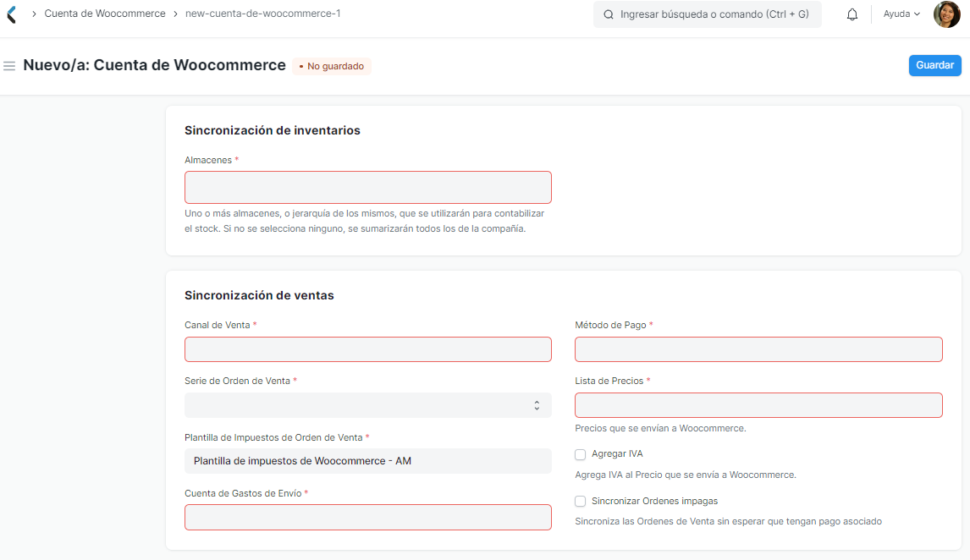970x560 pixels.
Task: Click the page title Nuevo/a: Cuenta de Woocommerce
Action: [x=155, y=65]
